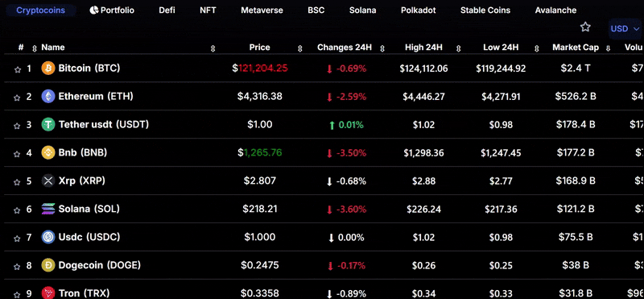
Task: Switch to the Portfolio tab
Action: coord(112,10)
